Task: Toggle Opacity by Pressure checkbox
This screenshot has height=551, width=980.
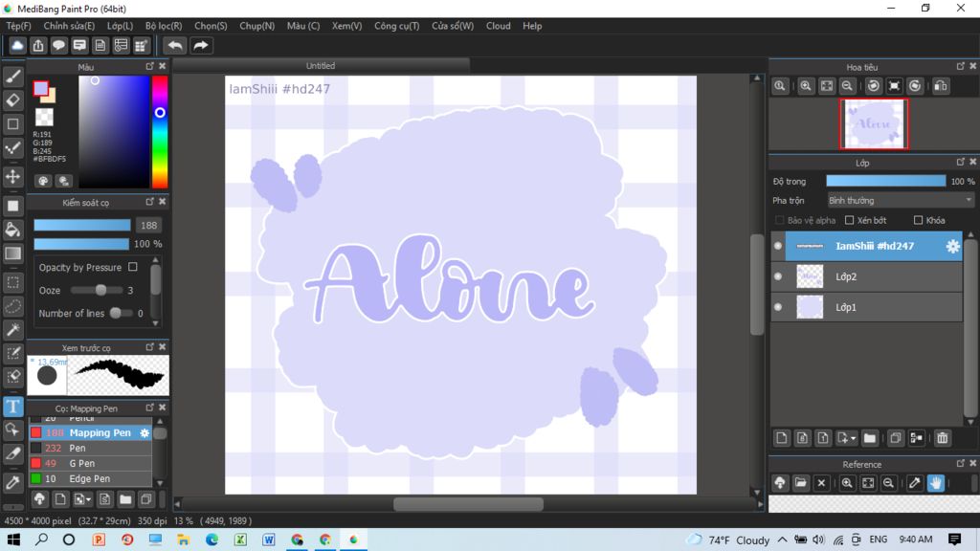Action: pyautogui.click(x=132, y=267)
